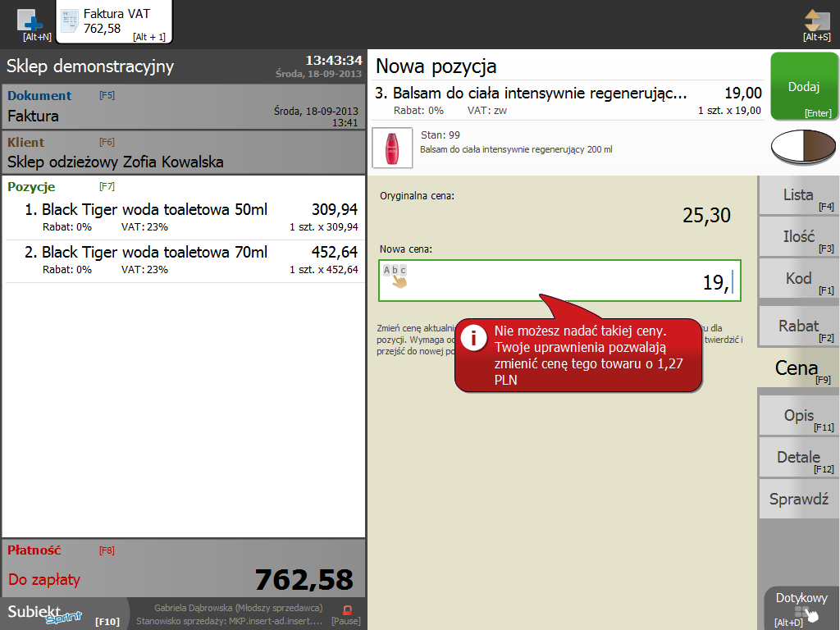Switch to the Lista tab
The image size is (840, 630).
(x=799, y=195)
